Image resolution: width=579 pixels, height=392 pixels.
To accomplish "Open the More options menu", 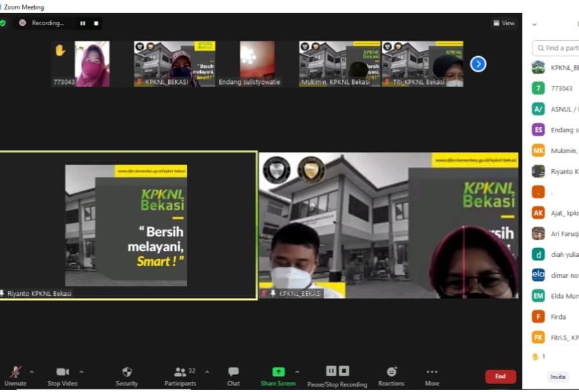I will [432, 375].
